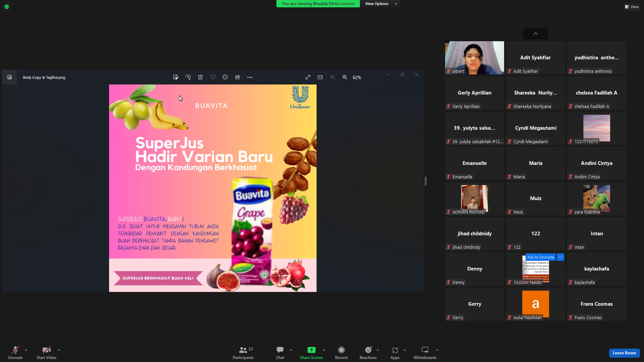Image resolution: width=644 pixels, height=362 pixels.
Task: Open the Participants panel
Action: [x=244, y=353]
